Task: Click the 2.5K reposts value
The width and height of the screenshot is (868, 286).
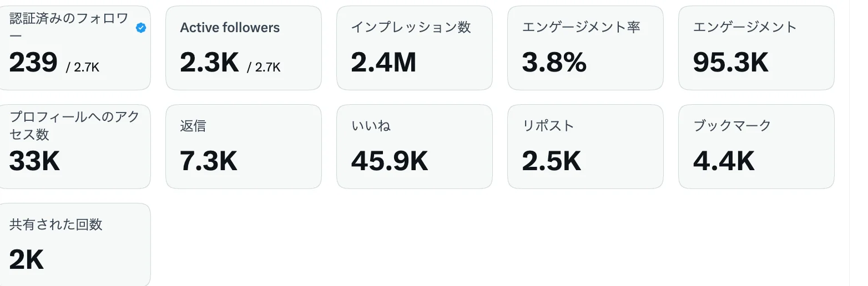Action: [552, 161]
